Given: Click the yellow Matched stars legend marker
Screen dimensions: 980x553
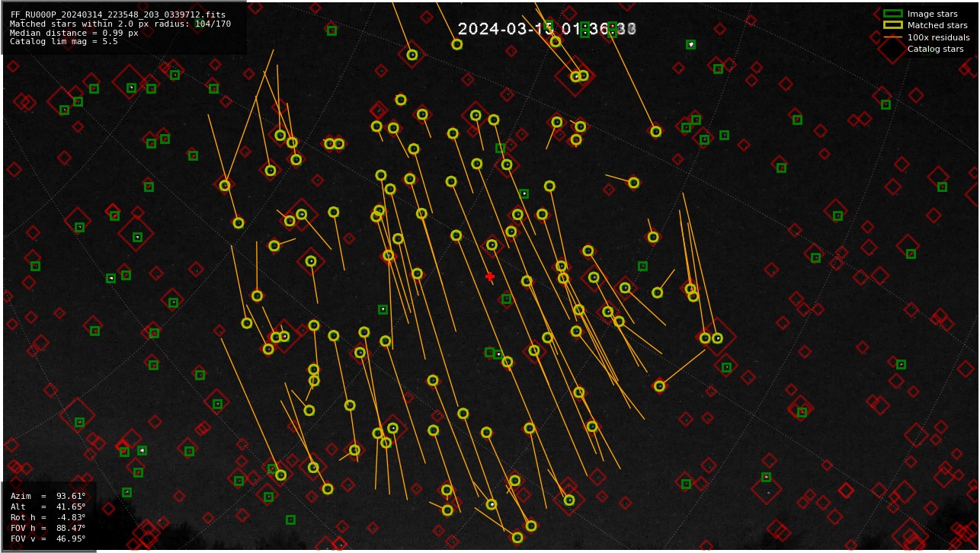Looking at the screenshot, I should click(x=892, y=25).
